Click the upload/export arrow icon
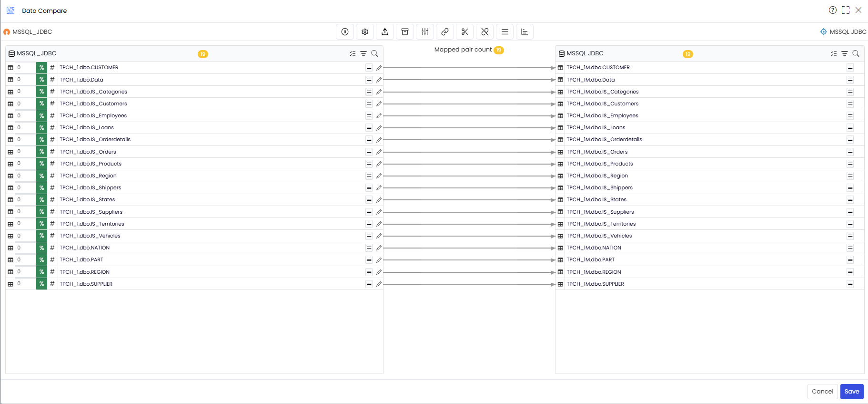The image size is (868, 404). pos(385,32)
